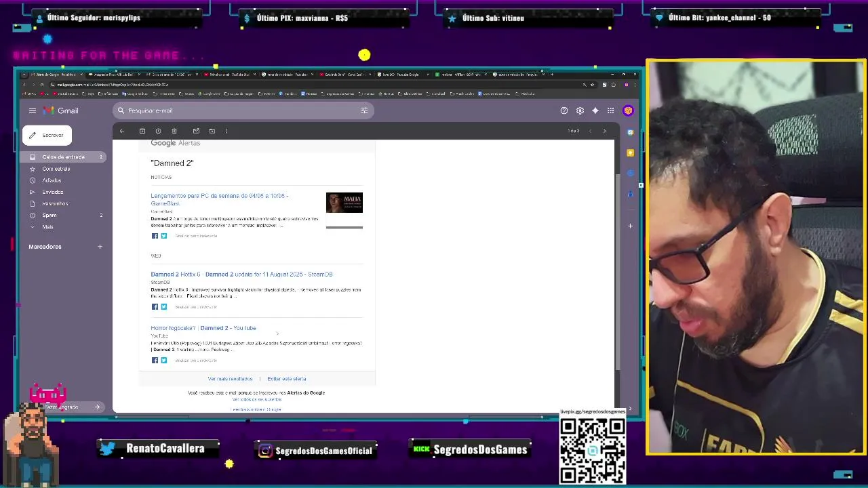Open the Gemini sparkle assistant
The width and height of the screenshot is (868, 488).
[595, 110]
